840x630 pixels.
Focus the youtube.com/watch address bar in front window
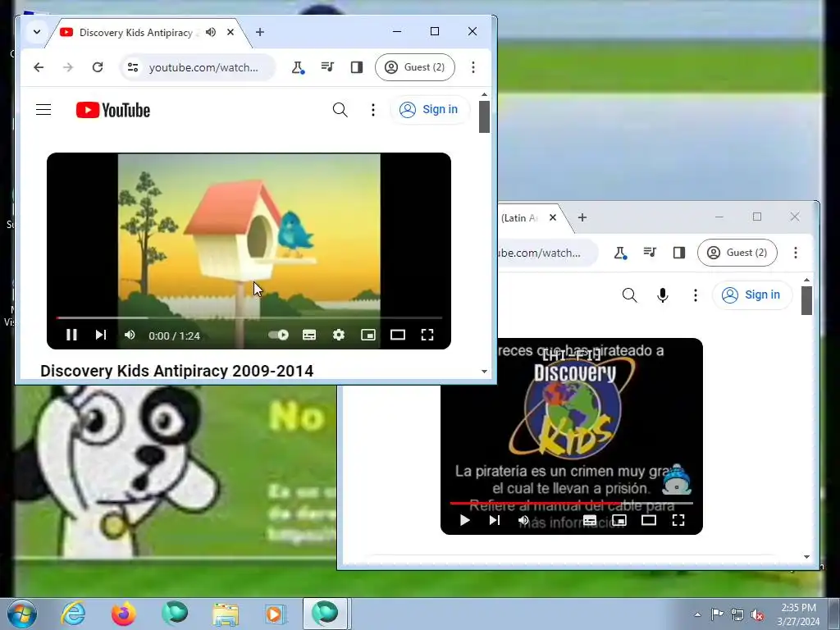(x=203, y=67)
